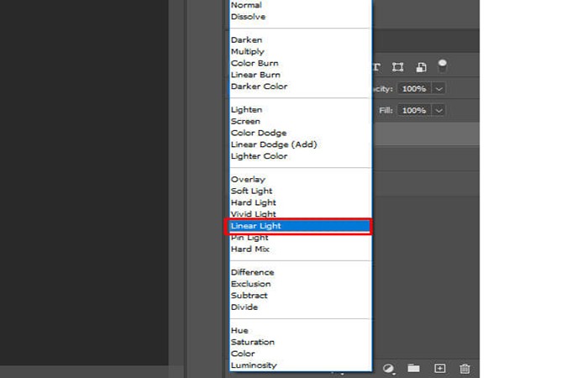Pick Color Burn from the list

(x=301, y=63)
